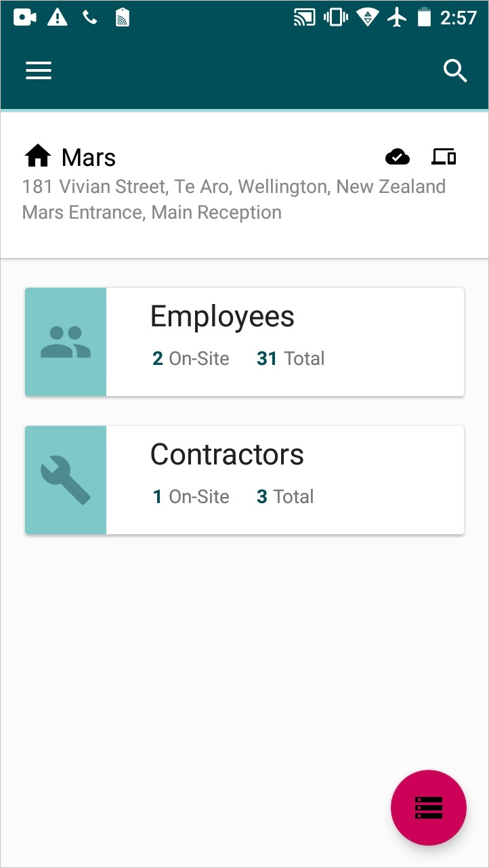Tap the search magnifier icon
Image resolution: width=489 pixels, height=868 pixels.
[x=456, y=70]
